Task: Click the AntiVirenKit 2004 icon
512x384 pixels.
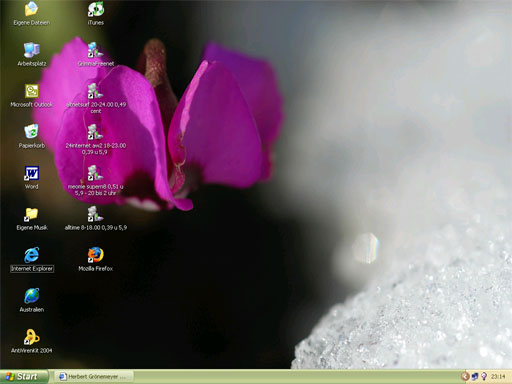Action: [31, 337]
